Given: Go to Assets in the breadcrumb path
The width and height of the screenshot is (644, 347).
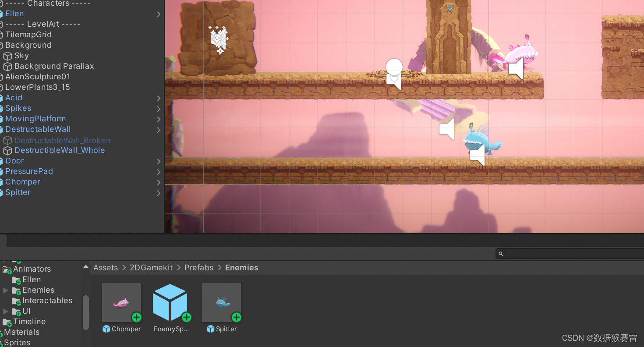Looking at the screenshot, I should 106,268.
